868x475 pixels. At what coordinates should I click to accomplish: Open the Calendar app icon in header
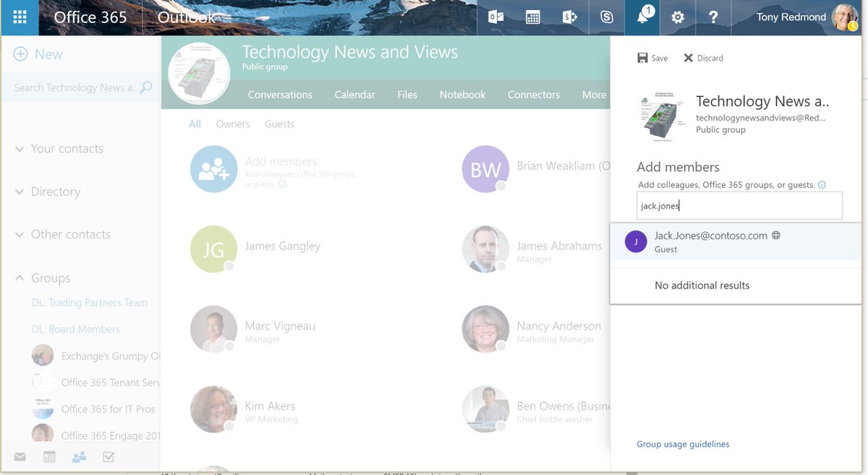point(533,17)
